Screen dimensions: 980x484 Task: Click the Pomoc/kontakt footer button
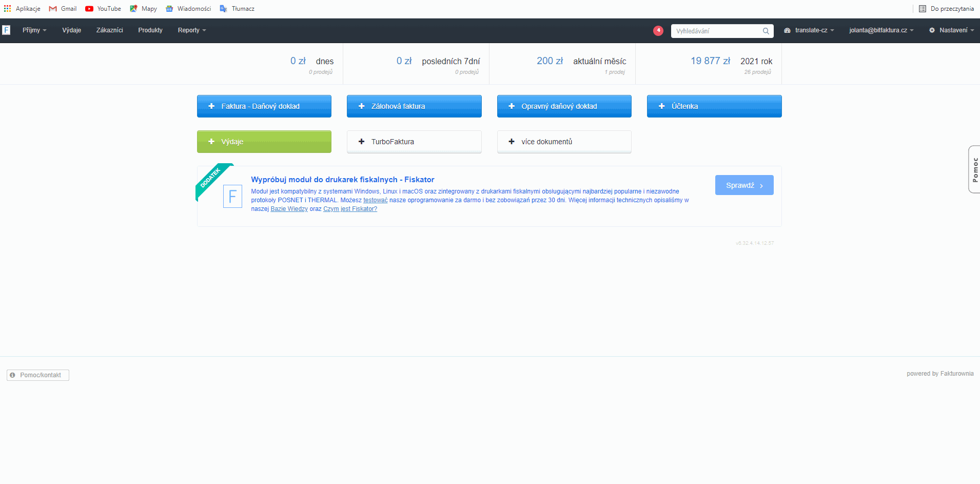pyautogui.click(x=38, y=375)
